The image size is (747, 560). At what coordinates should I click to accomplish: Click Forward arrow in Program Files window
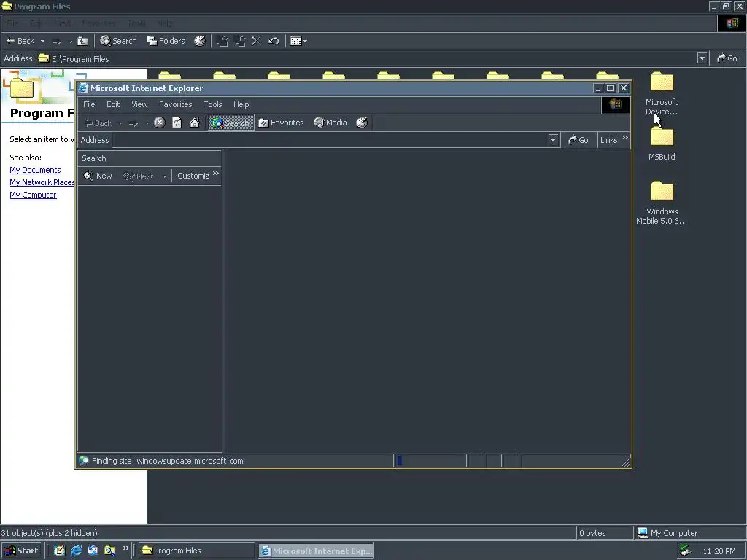pos(57,42)
